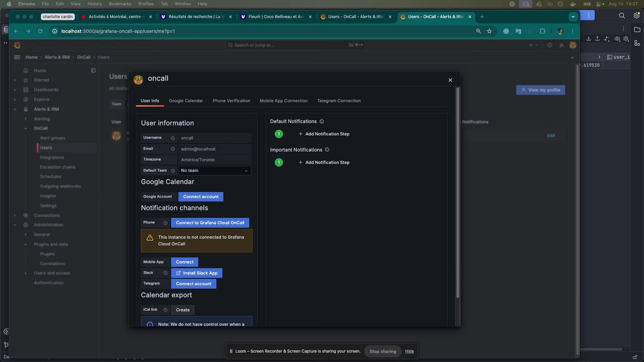Open the Profiles menu in menu bar
Image resolution: width=644 pixels, height=362 pixels.
tap(146, 4)
